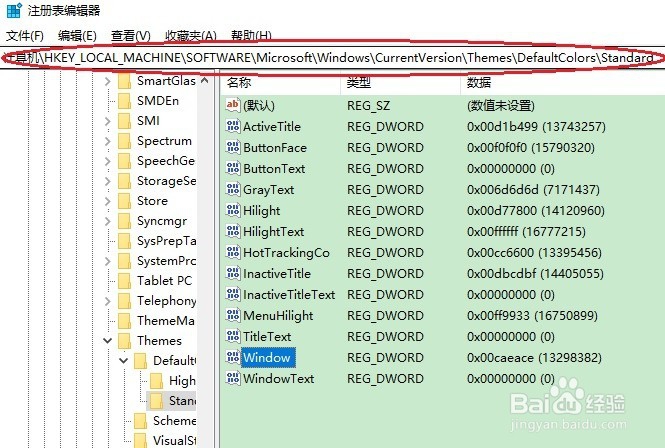This screenshot has width=665, height=448.
Task: Click the (数值未设置) data cell
Action: tap(501, 106)
